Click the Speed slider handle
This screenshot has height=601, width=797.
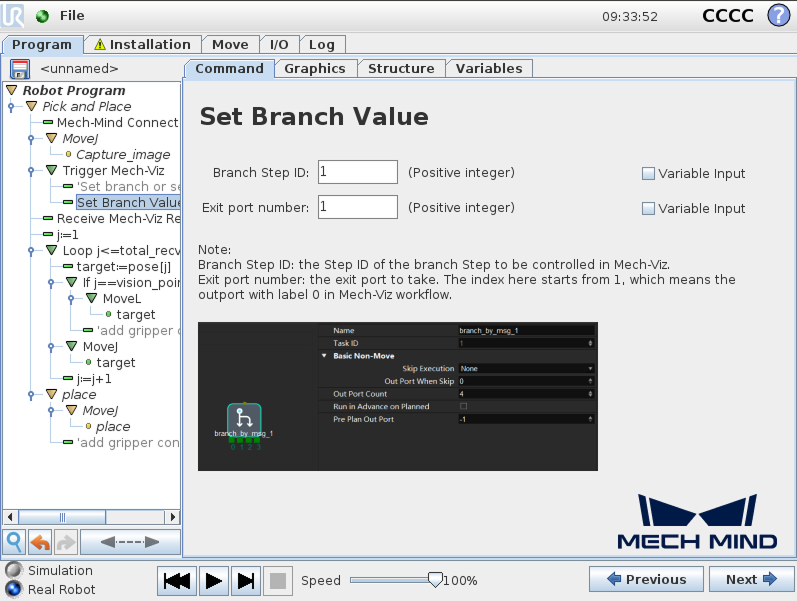tap(435, 580)
